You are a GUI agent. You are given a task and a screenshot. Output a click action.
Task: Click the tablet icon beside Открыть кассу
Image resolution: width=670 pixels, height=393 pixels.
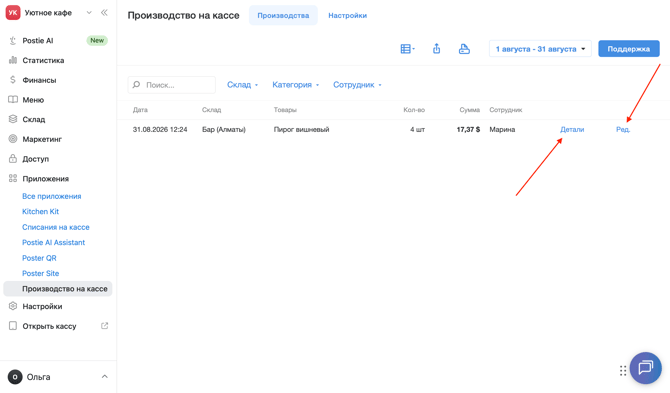[x=13, y=326]
